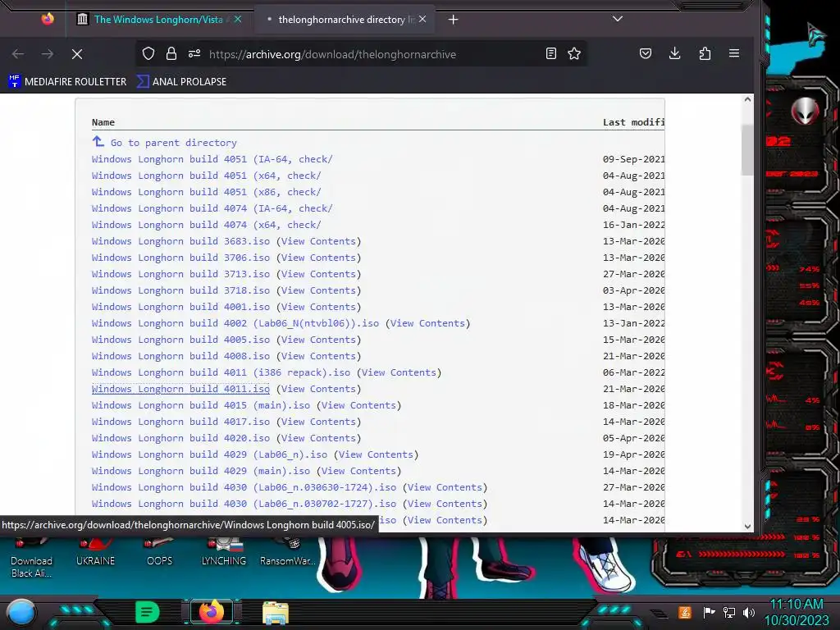The image size is (840, 630).
Task: Open the MEDIAFIRE ROULETTER bookmark
Action: pos(68,81)
